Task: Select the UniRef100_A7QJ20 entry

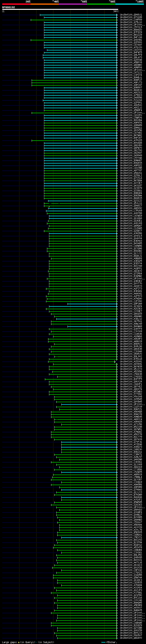Action: point(131,48)
